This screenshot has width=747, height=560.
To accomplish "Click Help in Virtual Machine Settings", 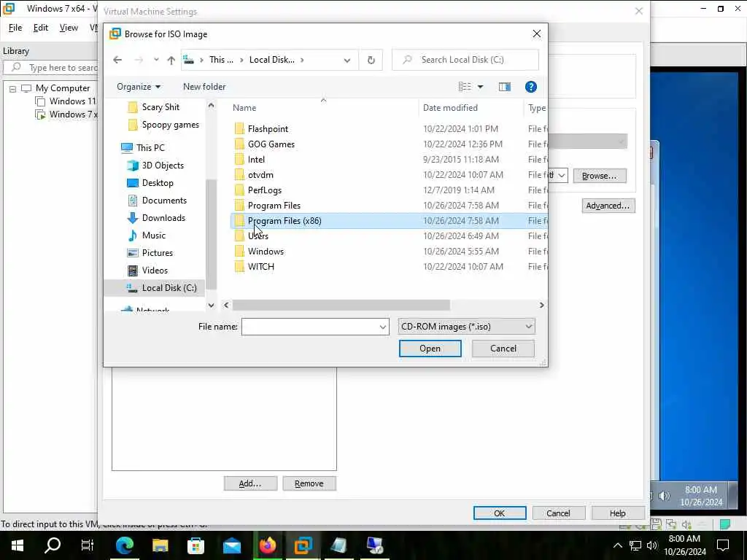I will 617,513.
